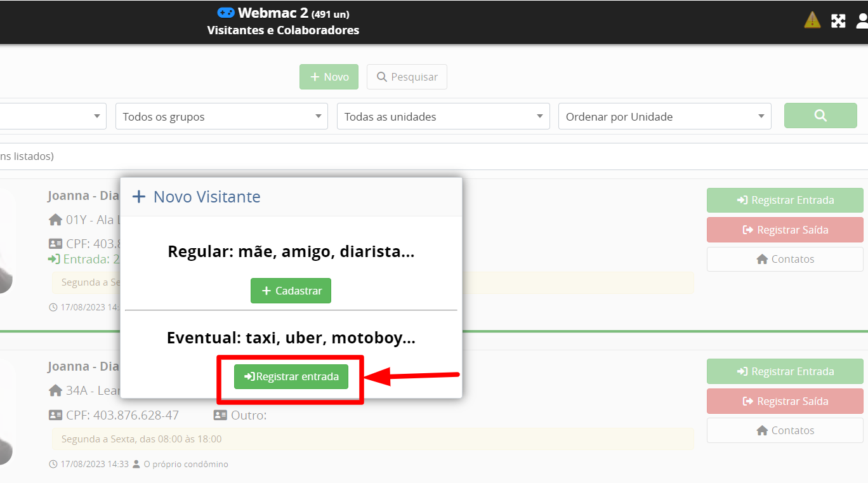The height and width of the screenshot is (483, 868).
Task: Open the Todos os grupos dropdown
Action: click(221, 117)
